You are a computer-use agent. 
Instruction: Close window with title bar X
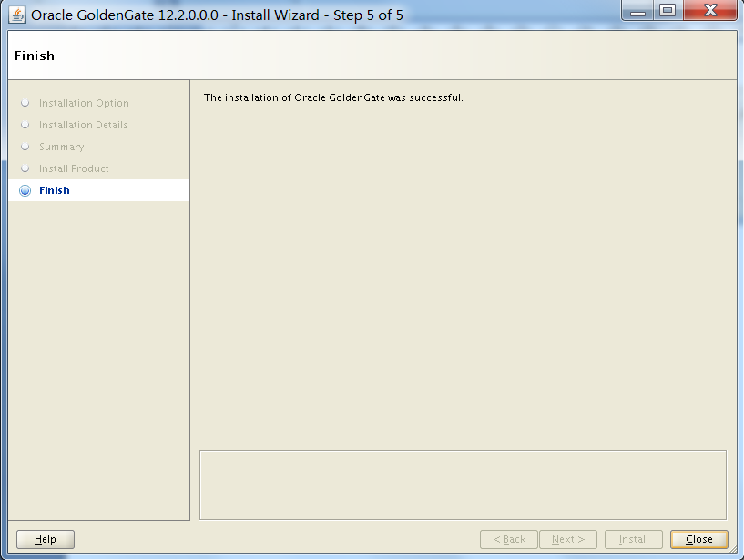tap(710, 10)
